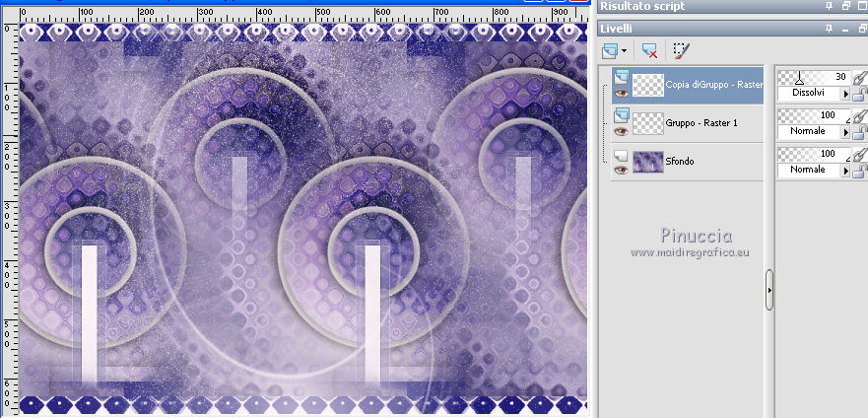Click the New Layer icon in Livelli
The image size is (868, 418).
610,51
